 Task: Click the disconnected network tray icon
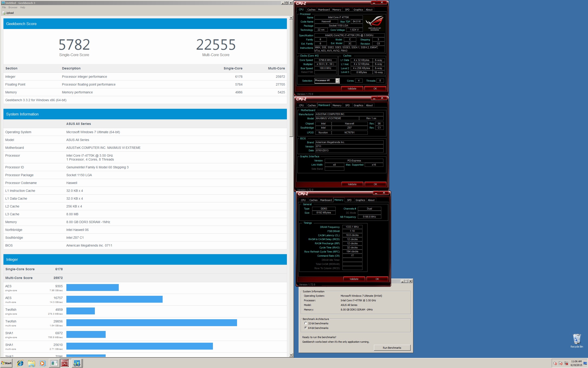[566, 363]
